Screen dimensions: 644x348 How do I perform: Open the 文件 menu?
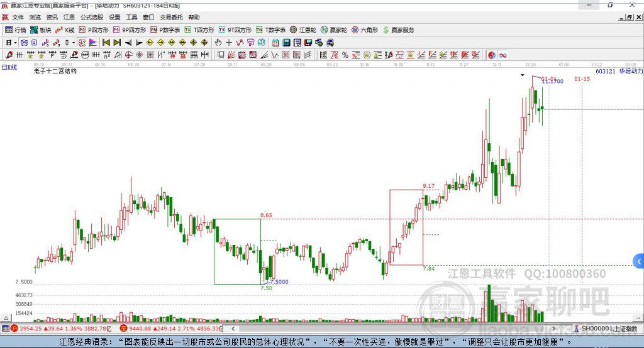tap(18, 17)
